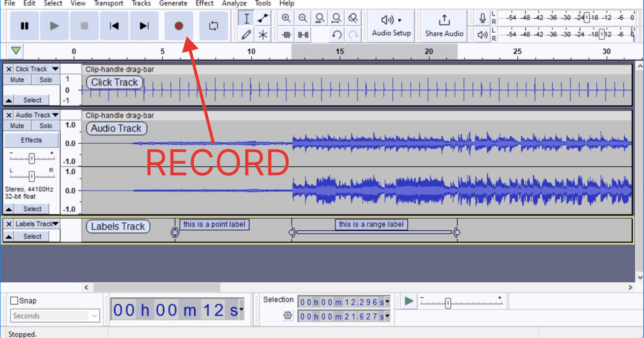Click the Zoom In icon
The height and width of the screenshot is (338, 644).
point(286,18)
